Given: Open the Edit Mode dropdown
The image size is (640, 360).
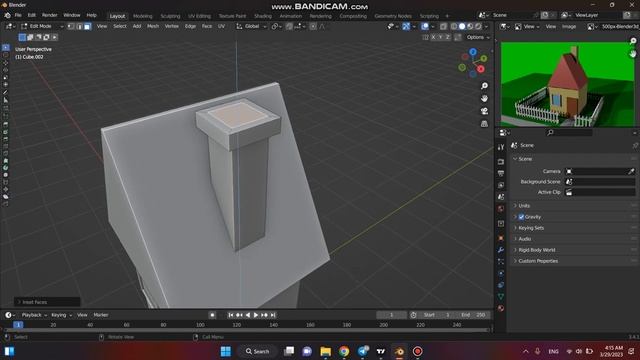Looking at the screenshot, I should click(42, 26).
